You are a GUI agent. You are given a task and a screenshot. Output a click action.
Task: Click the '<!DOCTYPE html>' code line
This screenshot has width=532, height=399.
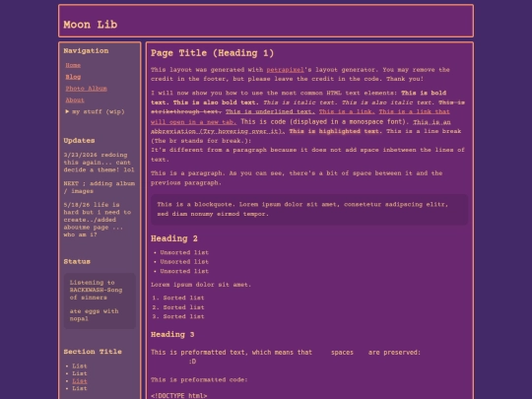pyautogui.click(x=178, y=396)
